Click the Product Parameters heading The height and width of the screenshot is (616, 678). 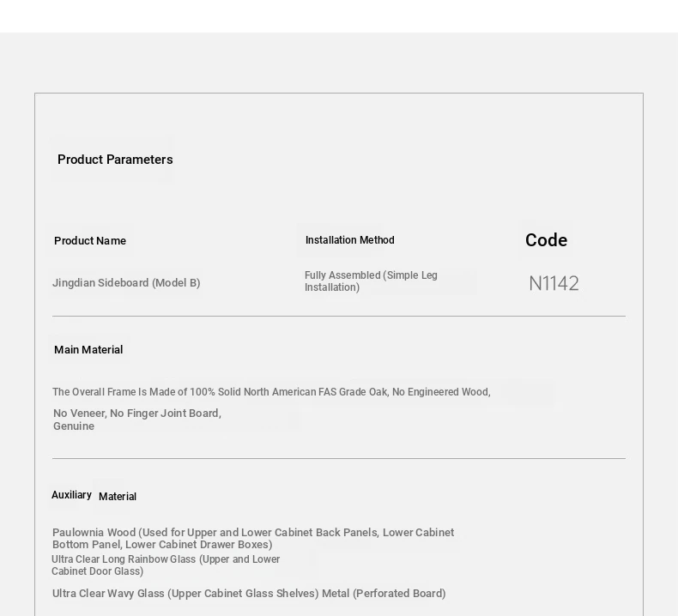tap(115, 160)
